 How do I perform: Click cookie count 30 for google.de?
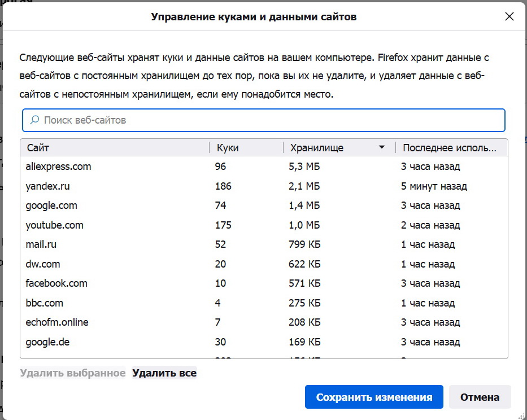coord(220,342)
